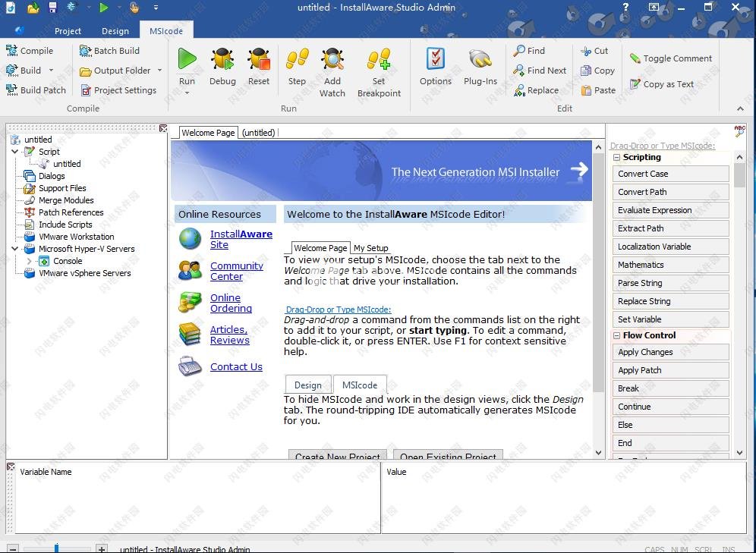The image size is (756, 553).
Task: Open the application menu button left of Project
Action: pos(19,30)
